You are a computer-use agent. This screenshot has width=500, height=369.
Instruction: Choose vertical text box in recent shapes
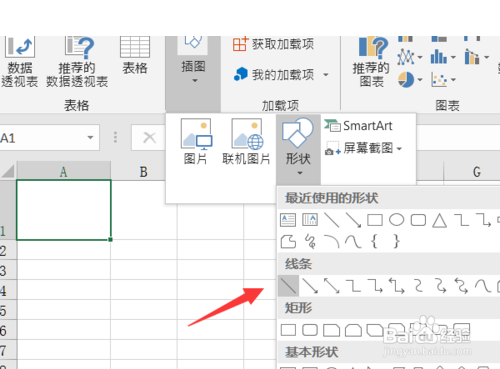click(x=310, y=220)
